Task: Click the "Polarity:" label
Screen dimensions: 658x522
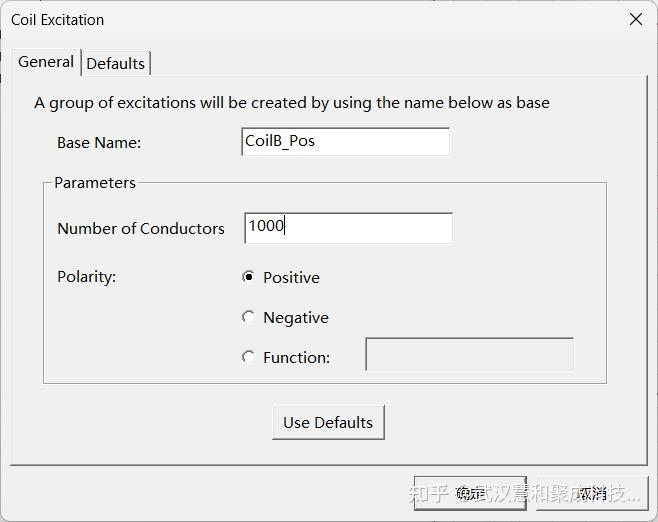Action: click(87, 276)
